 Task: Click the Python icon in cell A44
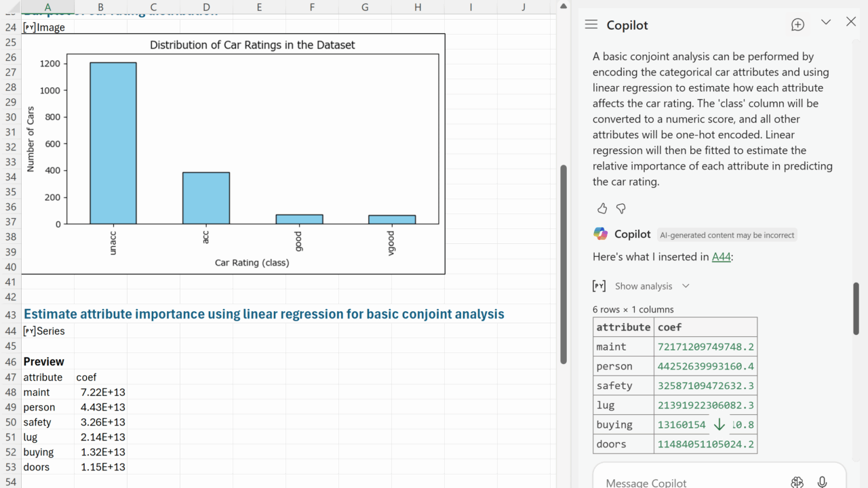tap(29, 331)
